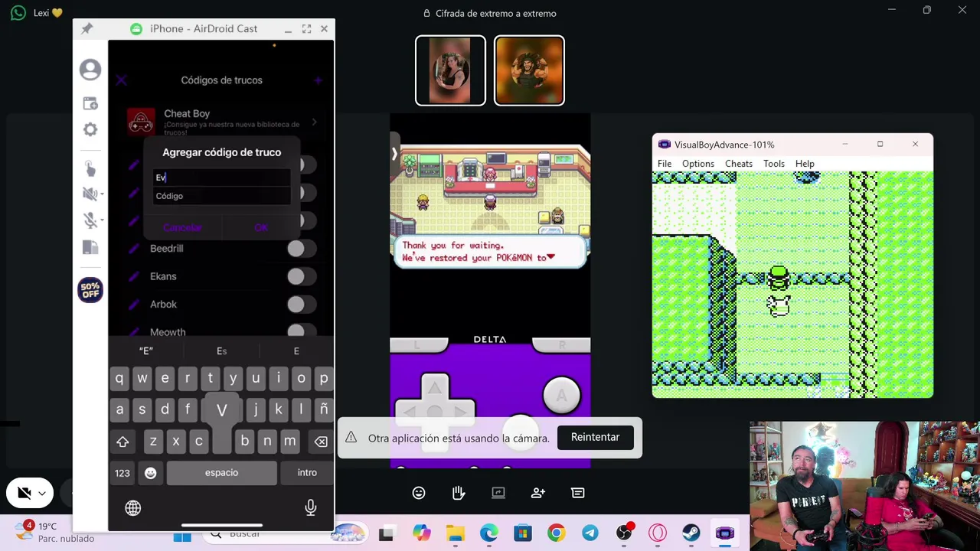Edit the Ekans cheat pencil icon
This screenshot has height=551, width=980.
pyautogui.click(x=134, y=276)
